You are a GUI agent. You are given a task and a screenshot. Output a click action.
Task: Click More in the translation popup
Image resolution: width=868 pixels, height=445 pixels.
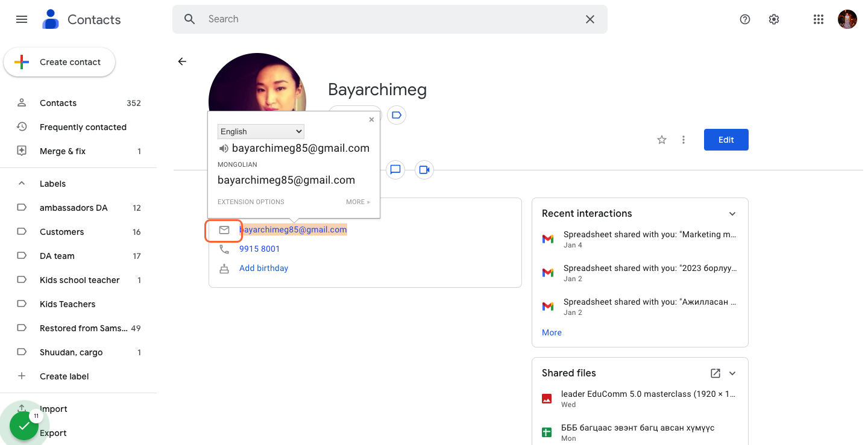358,202
